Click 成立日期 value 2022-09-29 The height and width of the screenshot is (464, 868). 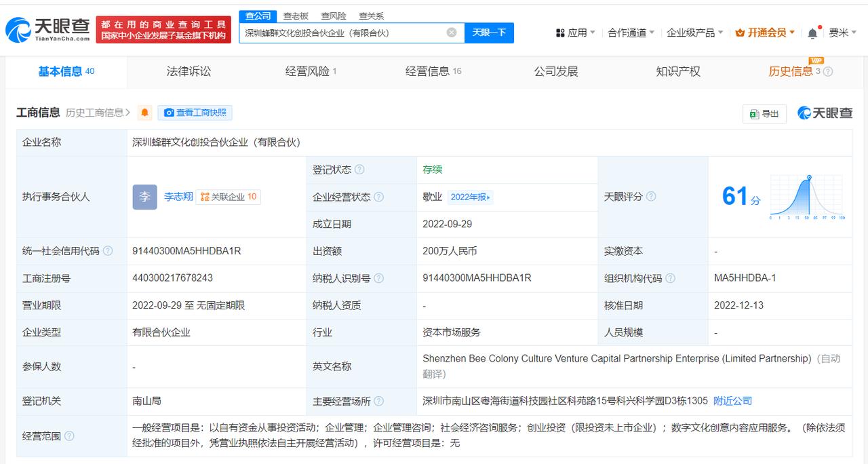click(x=447, y=224)
